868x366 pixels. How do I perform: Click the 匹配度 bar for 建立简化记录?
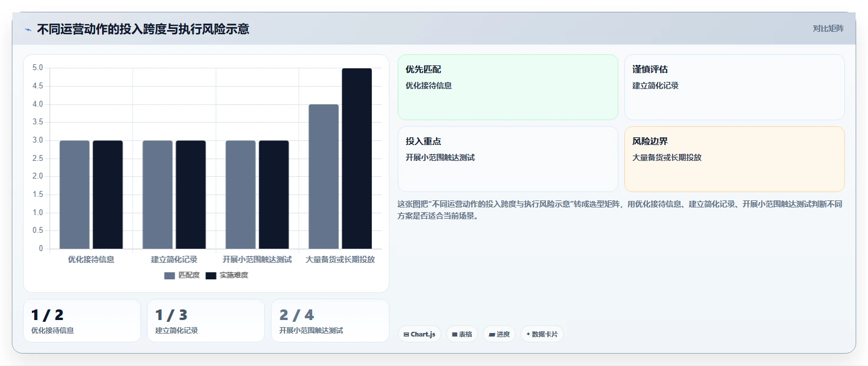158,194
